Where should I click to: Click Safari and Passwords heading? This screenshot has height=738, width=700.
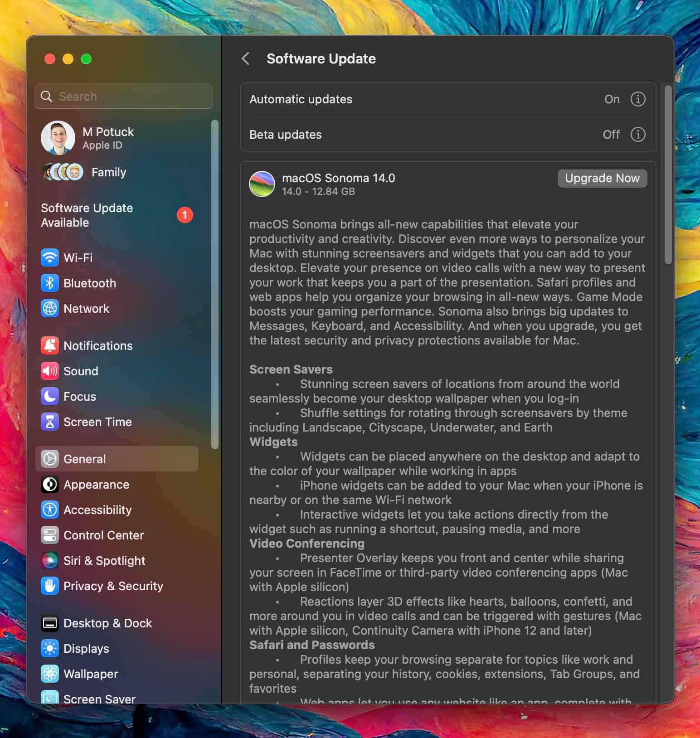(312, 645)
